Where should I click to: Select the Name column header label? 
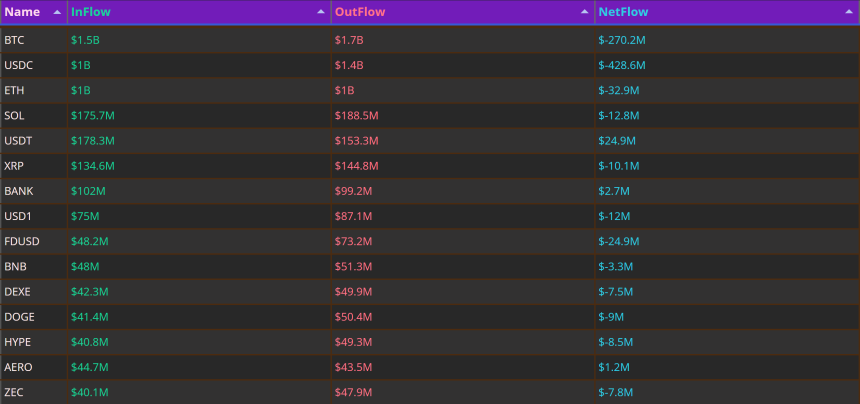point(22,12)
